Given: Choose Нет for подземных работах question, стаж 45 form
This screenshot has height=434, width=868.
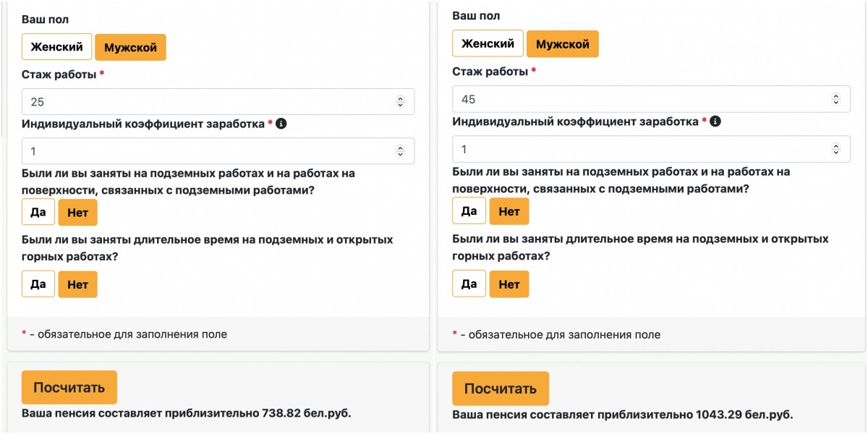Looking at the screenshot, I should [x=509, y=211].
